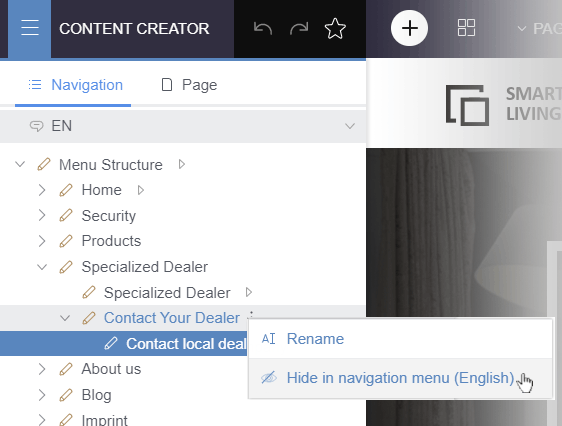Expand the Security tree node
Screen dimensions: 562x426
(42, 216)
